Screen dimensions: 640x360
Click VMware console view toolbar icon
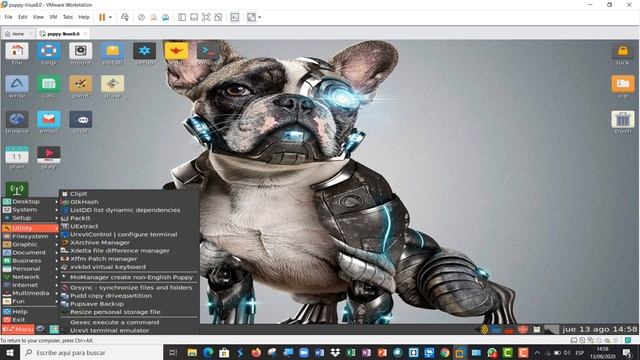coord(235,17)
